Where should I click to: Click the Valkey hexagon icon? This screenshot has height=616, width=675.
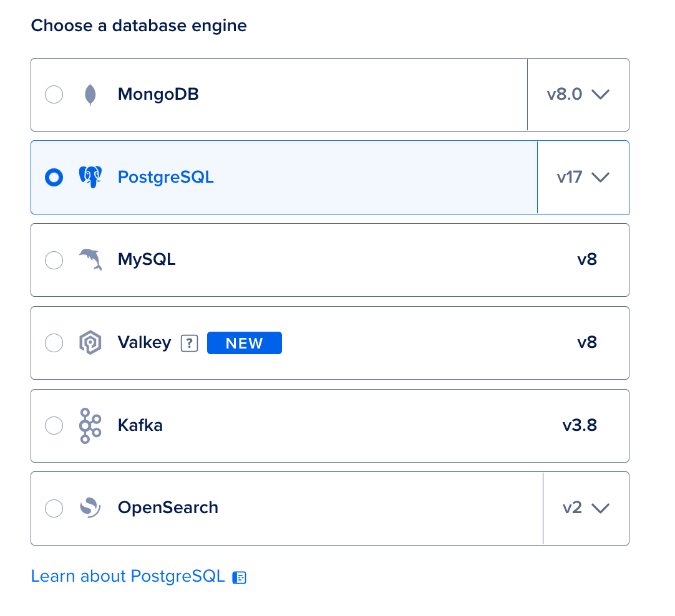[x=90, y=343]
